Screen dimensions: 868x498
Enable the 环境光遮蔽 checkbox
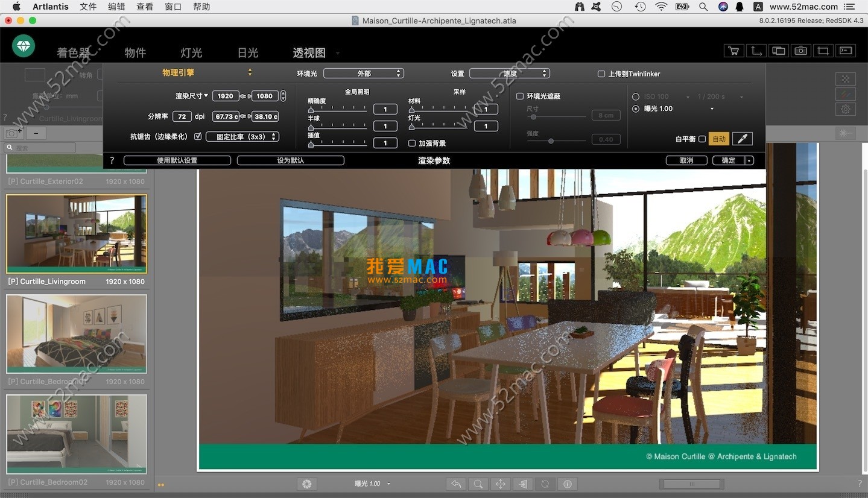[x=520, y=96]
